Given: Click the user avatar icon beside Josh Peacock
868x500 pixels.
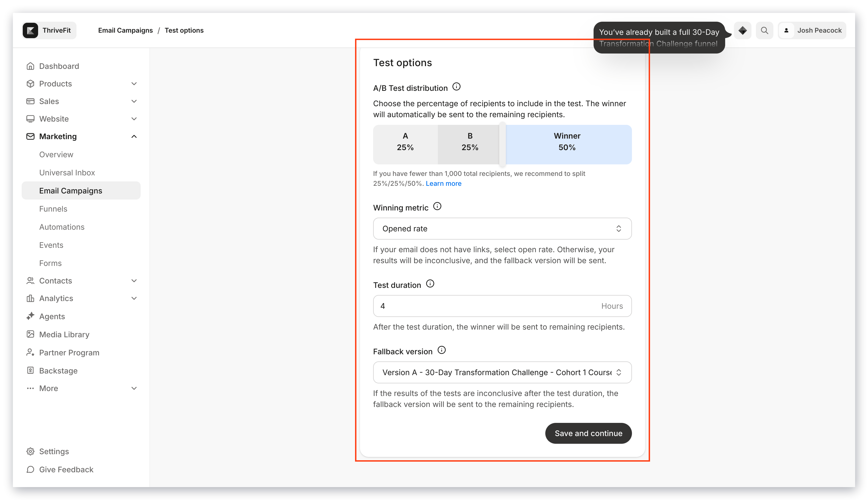Looking at the screenshot, I should 786,30.
